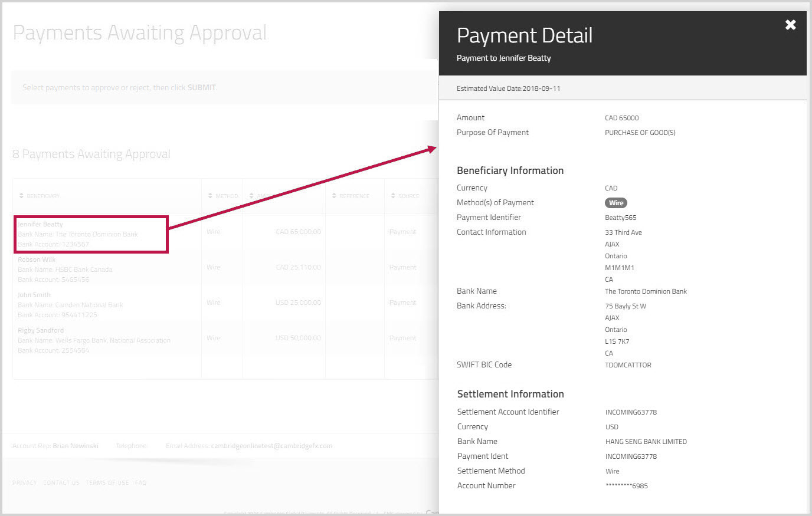Sort payments by Reference column icon

coord(334,196)
